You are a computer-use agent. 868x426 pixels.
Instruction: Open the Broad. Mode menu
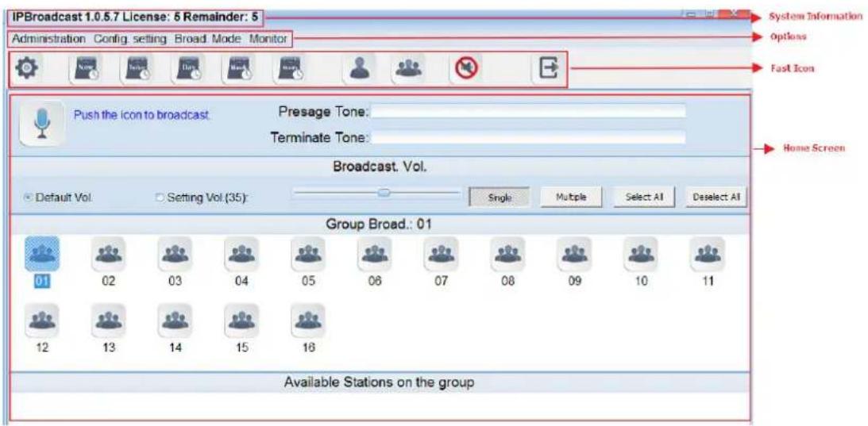[207, 40]
